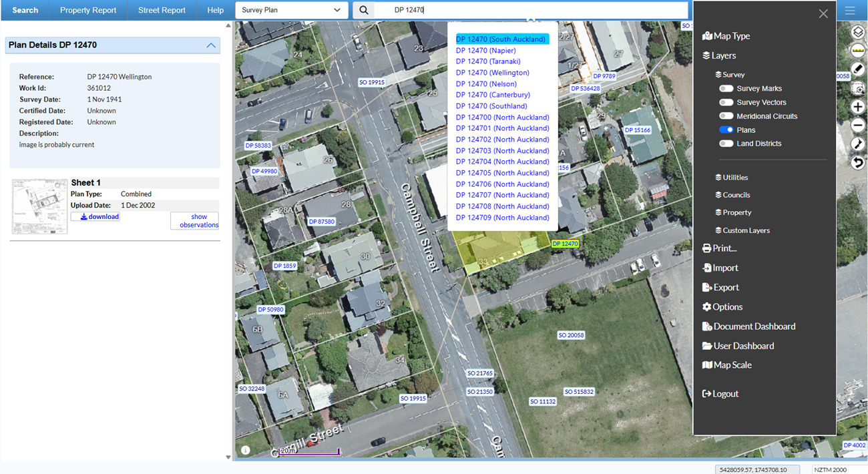Image resolution: width=868 pixels, height=474 pixels.
Task: Click Logout in the side menu
Action: click(x=720, y=394)
